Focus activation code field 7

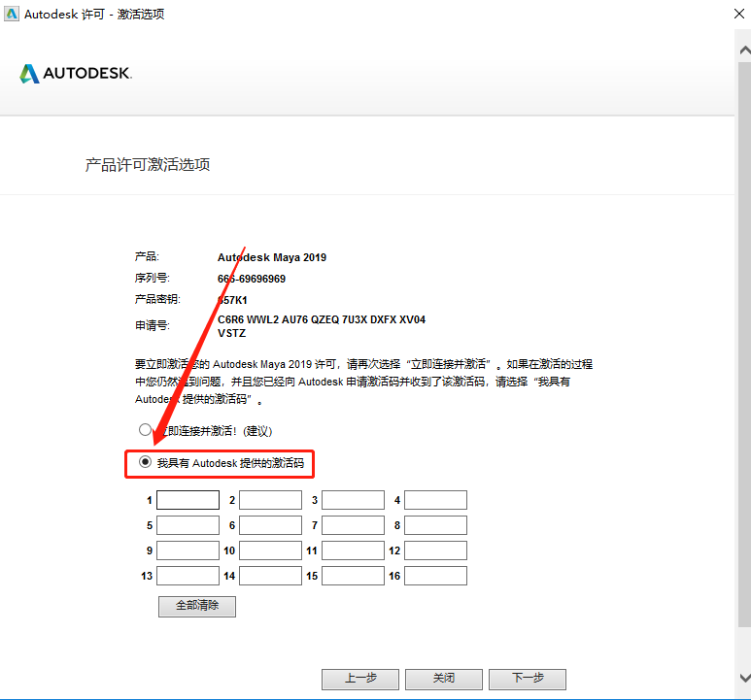(x=353, y=525)
